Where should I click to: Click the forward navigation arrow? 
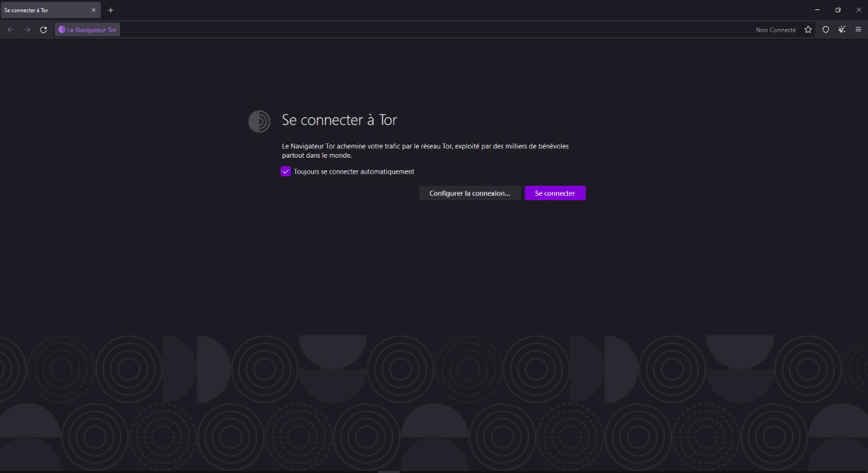point(27,30)
